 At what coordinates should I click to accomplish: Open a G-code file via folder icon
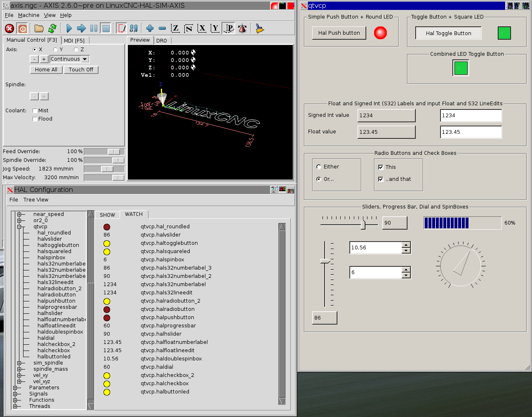pyautogui.click(x=39, y=28)
